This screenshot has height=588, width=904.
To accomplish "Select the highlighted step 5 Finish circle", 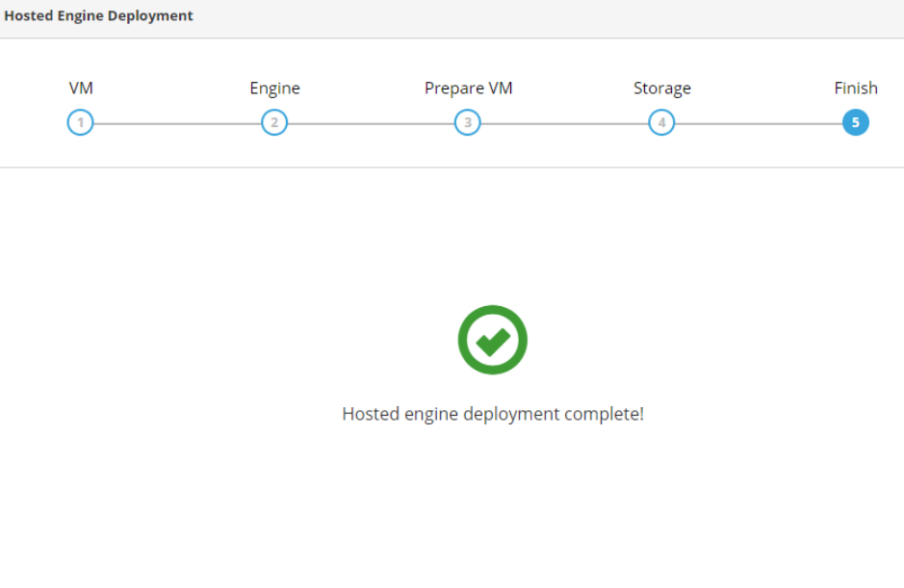I will (x=855, y=123).
